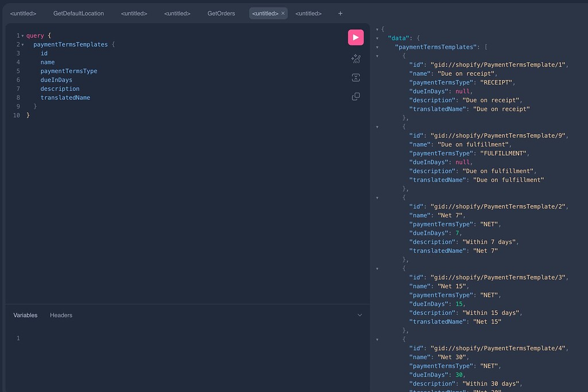Click the "dueInDays" field on line 6
588x392 pixels.
pyautogui.click(x=56, y=80)
